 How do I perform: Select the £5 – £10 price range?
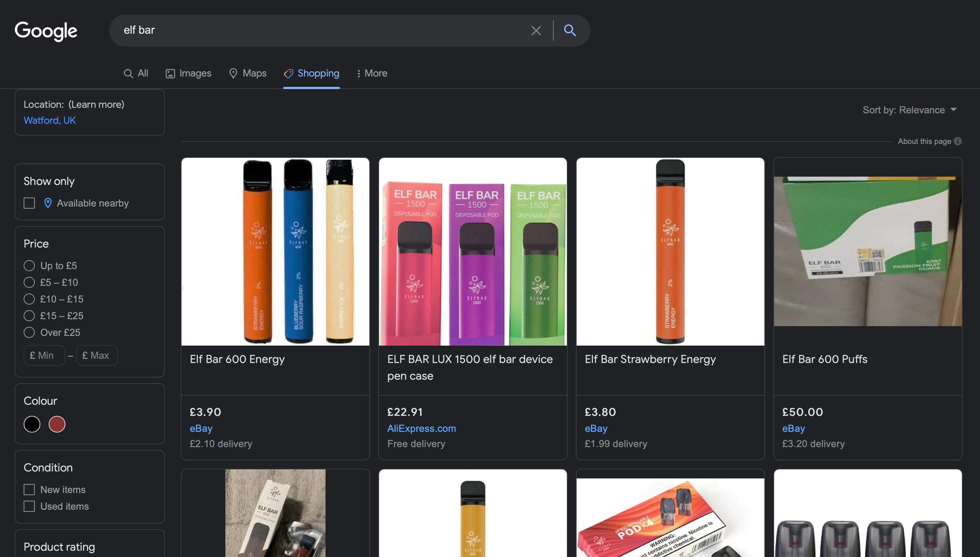pyautogui.click(x=29, y=282)
